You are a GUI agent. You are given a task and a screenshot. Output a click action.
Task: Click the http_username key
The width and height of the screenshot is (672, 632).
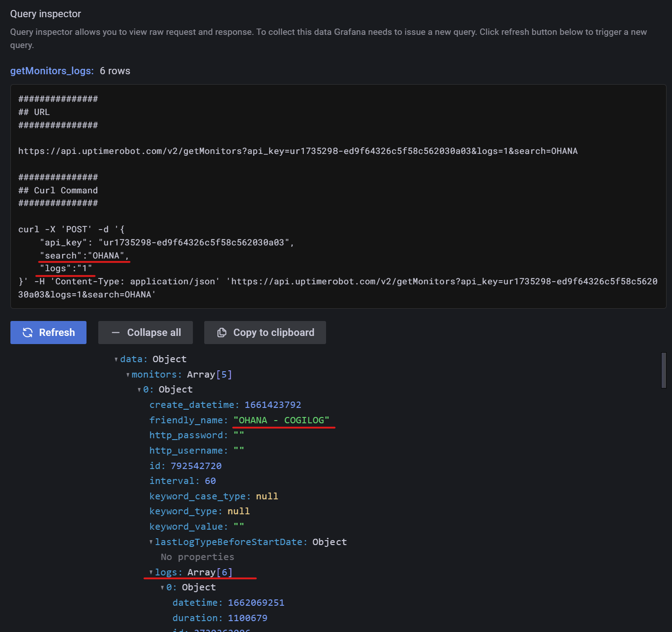(189, 450)
